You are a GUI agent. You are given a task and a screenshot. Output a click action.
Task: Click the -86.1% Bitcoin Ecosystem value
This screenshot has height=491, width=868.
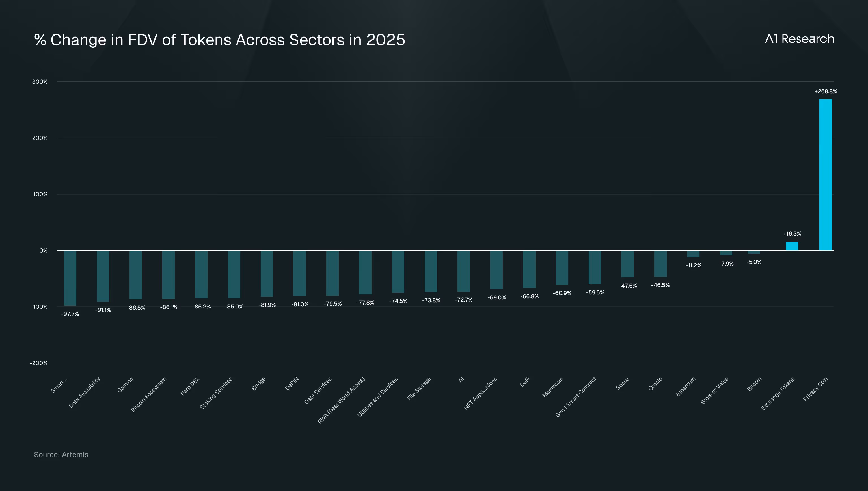[169, 307]
